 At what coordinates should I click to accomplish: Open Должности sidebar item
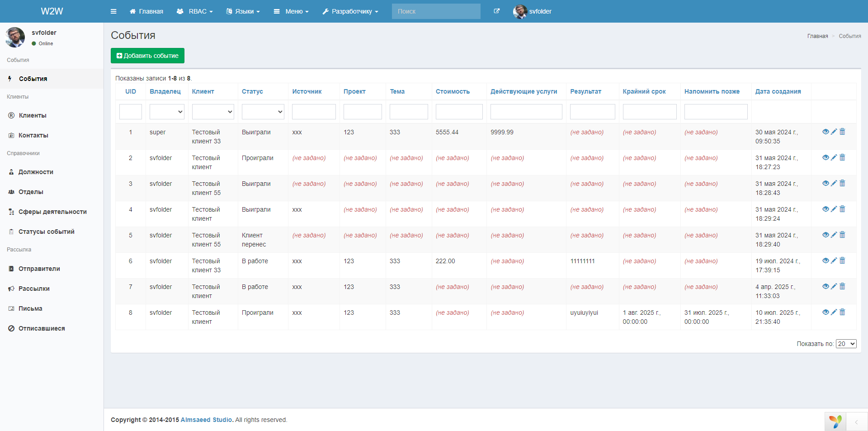click(52, 172)
